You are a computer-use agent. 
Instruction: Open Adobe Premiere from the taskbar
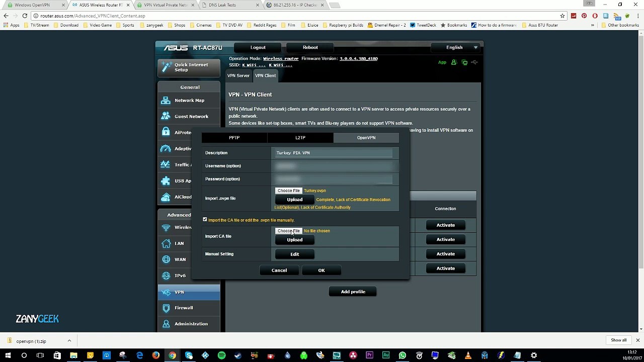tap(369, 355)
